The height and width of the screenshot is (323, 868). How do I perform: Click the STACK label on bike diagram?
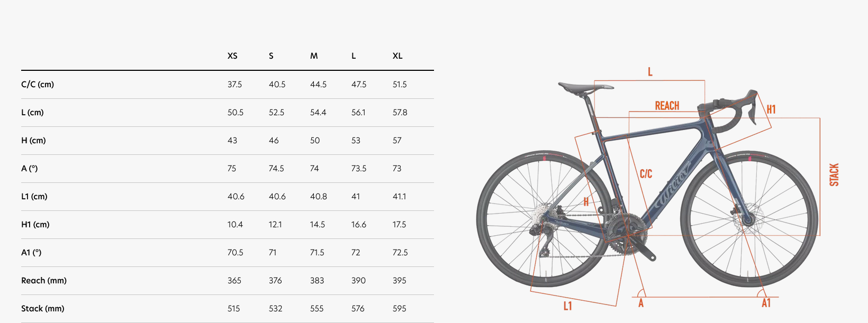coord(834,174)
